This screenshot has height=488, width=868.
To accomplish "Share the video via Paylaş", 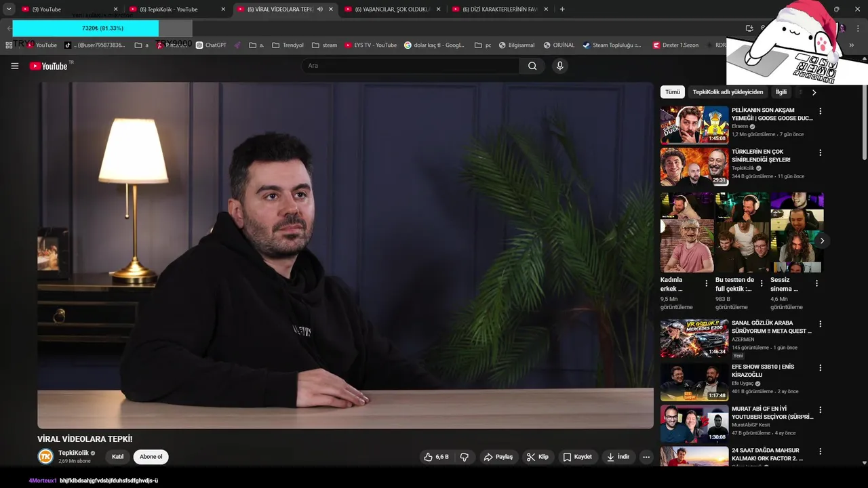I will pyautogui.click(x=498, y=457).
